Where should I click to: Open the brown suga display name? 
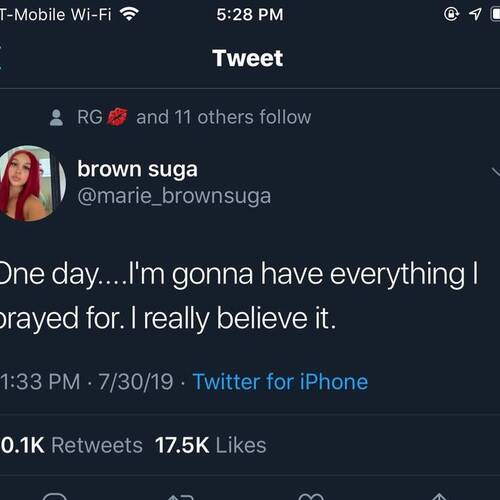coord(137,170)
